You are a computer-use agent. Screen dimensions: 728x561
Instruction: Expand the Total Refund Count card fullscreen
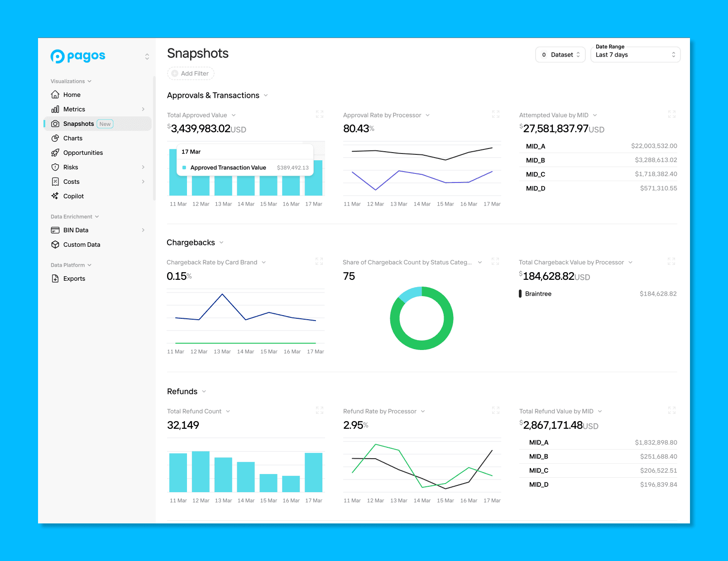point(320,410)
